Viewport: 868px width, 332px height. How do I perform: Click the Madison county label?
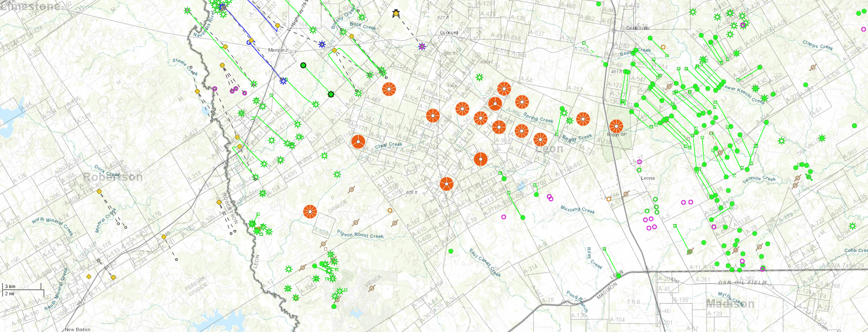(730, 304)
